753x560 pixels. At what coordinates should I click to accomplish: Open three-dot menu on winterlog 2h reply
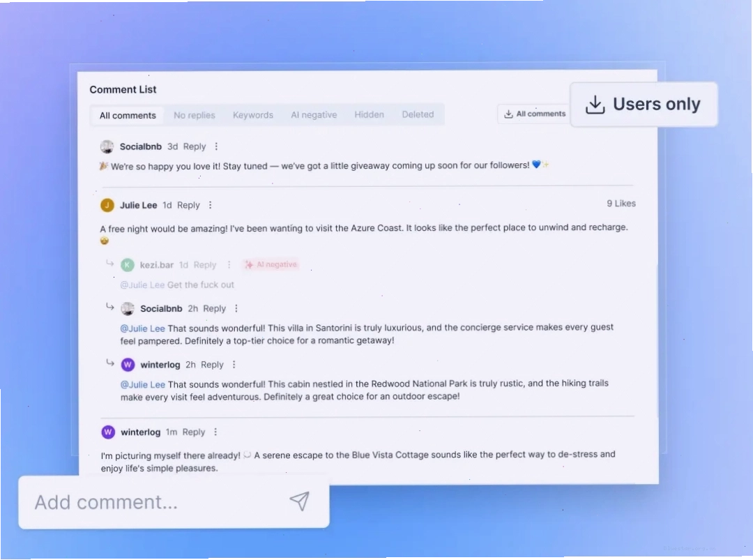tap(234, 365)
